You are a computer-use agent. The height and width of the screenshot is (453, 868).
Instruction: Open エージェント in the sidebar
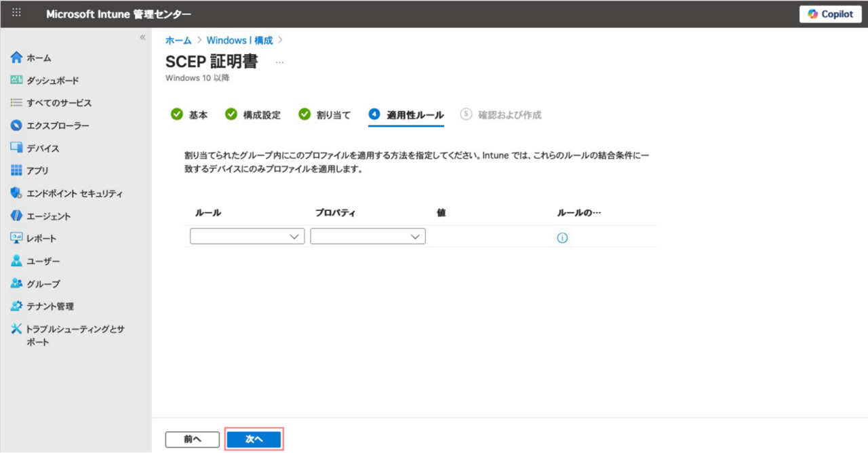pyautogui.click(x=48, y=216)
